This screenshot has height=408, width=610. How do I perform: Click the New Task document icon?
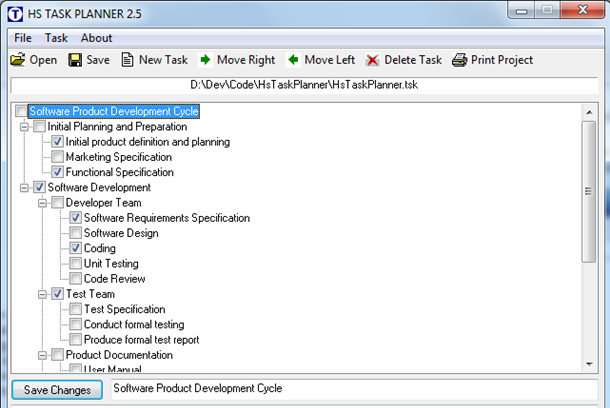pos(127,60)
